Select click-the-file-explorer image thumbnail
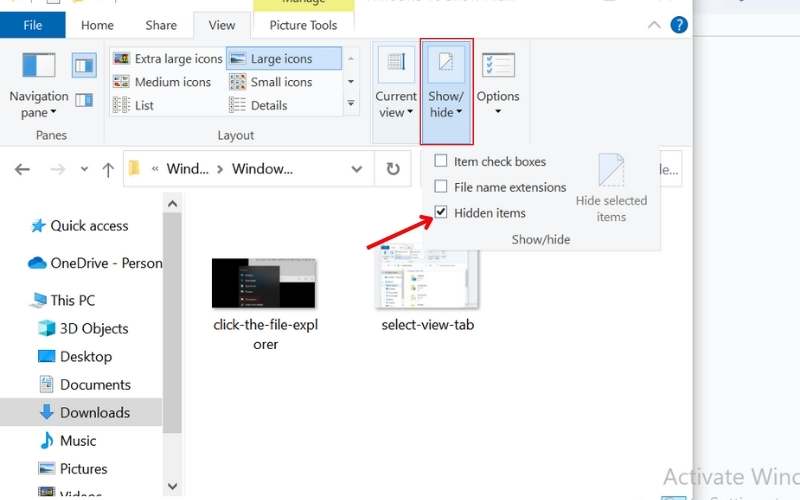 click(264, 283)
